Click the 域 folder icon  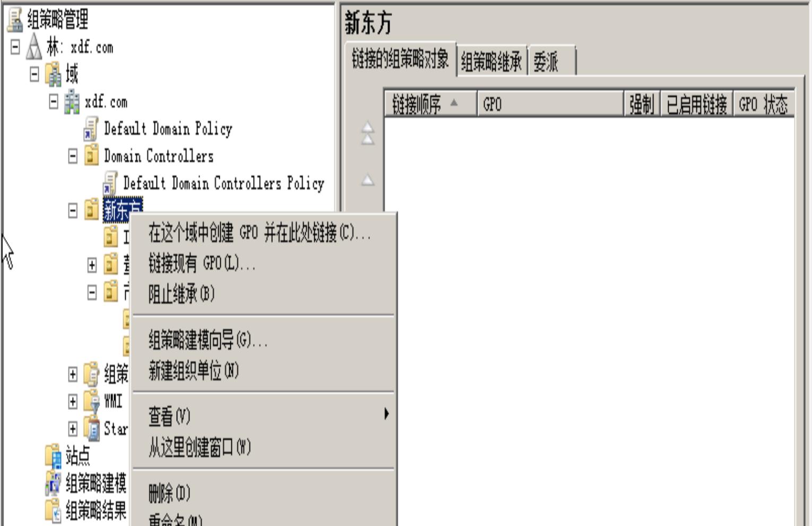click(54, 75)
